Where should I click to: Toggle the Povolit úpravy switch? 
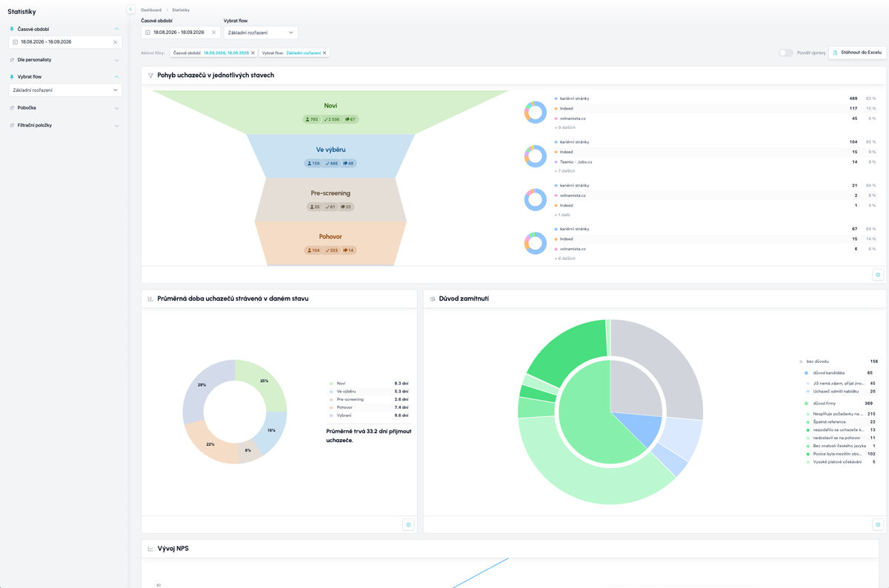click(785, 53)
